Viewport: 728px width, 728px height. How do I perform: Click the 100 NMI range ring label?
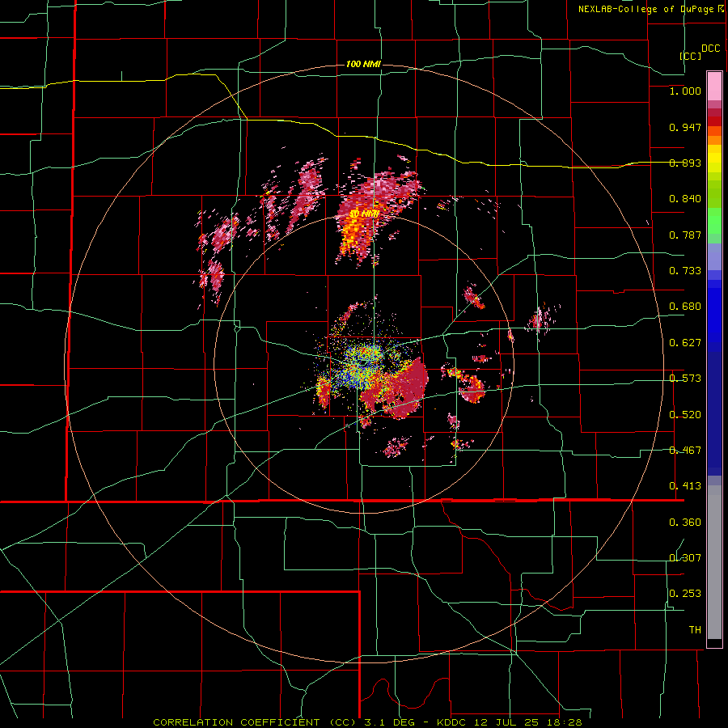click(x=363, y=64)
